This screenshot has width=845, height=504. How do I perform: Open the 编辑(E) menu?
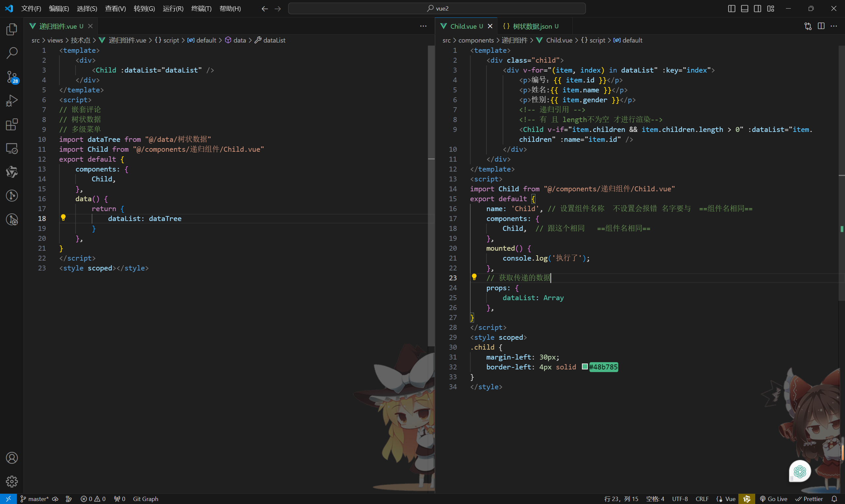tap(59, 9)
